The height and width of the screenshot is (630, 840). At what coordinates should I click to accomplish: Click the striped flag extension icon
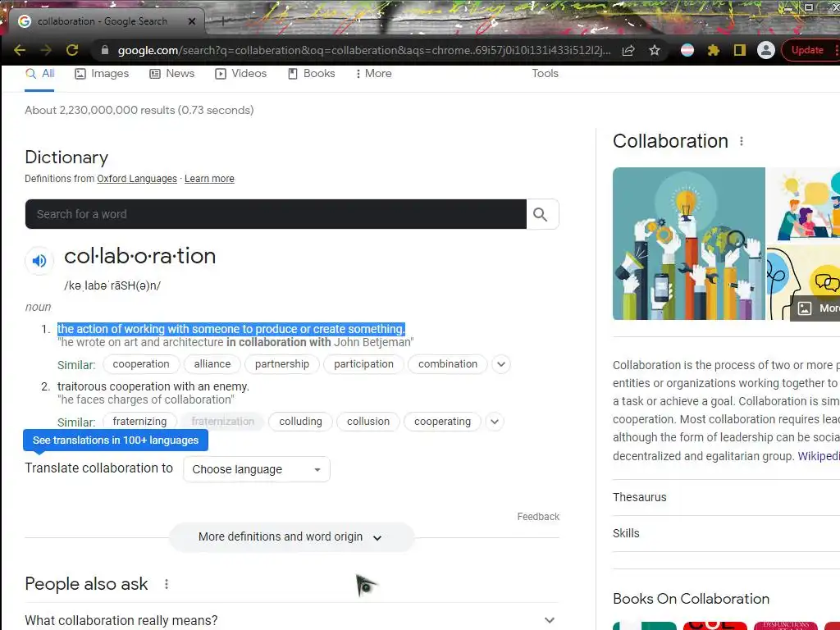click(x=687, y=50)
